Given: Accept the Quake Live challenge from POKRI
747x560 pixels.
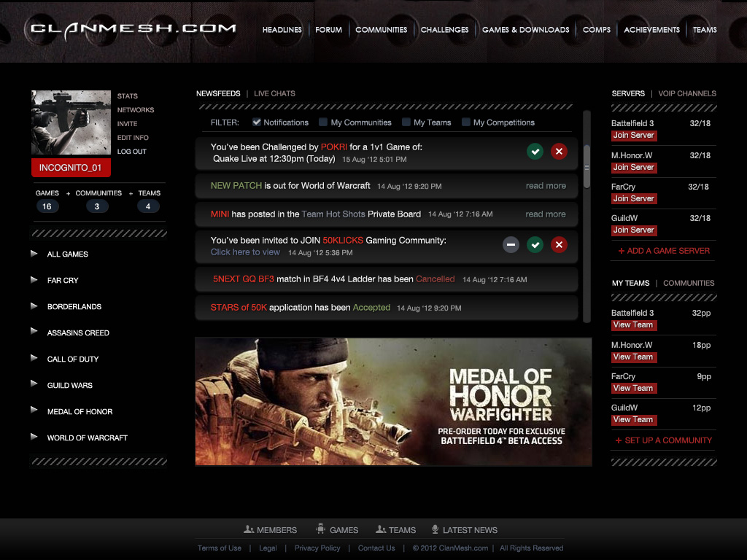Looking at the screenshot, I should tap(535, 152).
